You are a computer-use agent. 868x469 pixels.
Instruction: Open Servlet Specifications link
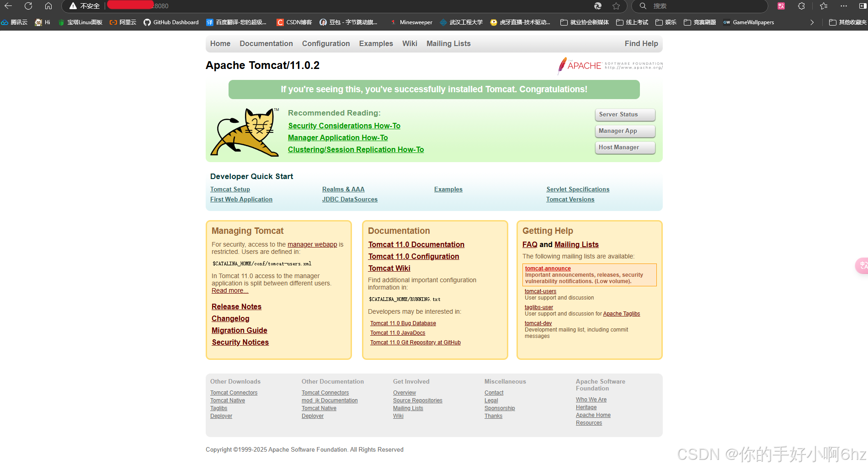point(578,189)
